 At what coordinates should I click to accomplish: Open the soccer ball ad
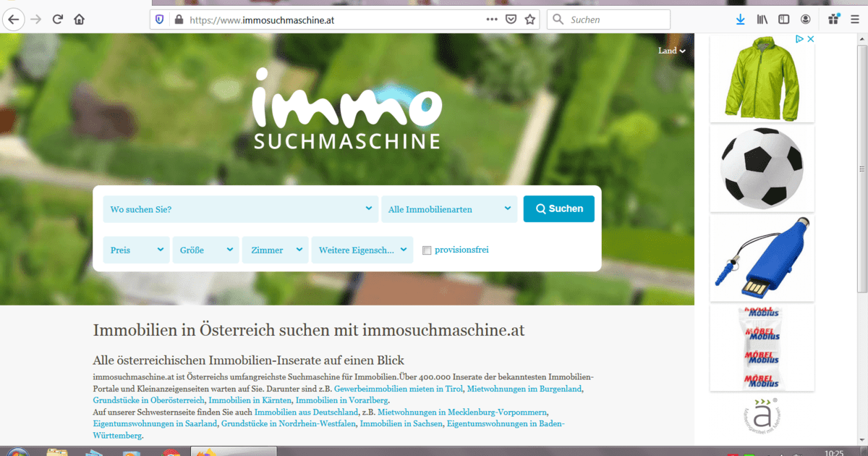point(762,169)
